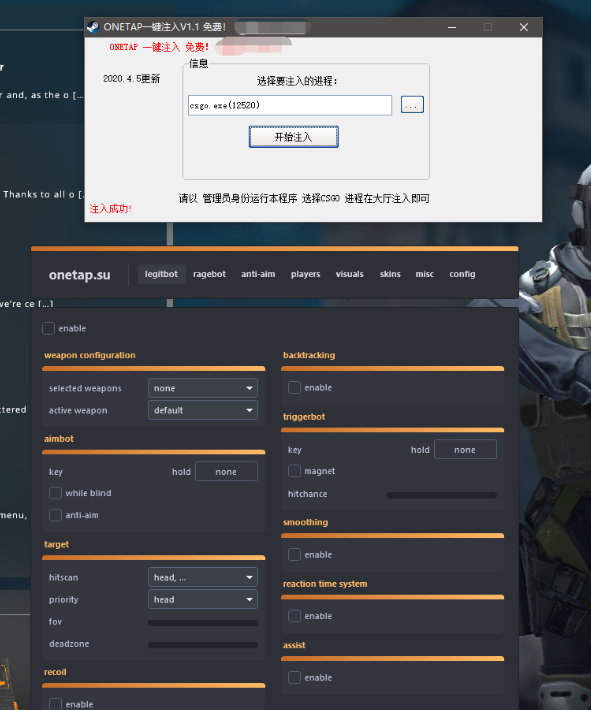Screen dimensions: 591x710
Task: Enable the smoothing checkbox
Action: click(294, 555)
